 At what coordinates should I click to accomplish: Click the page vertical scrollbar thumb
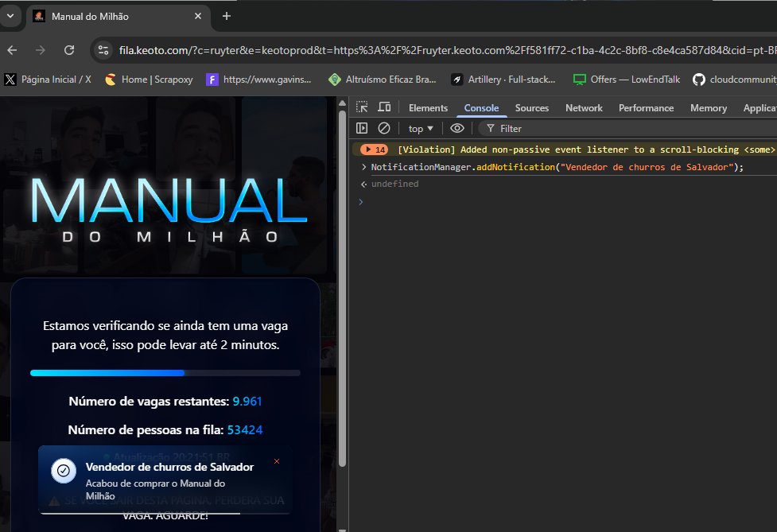click(x=343, y=289)
